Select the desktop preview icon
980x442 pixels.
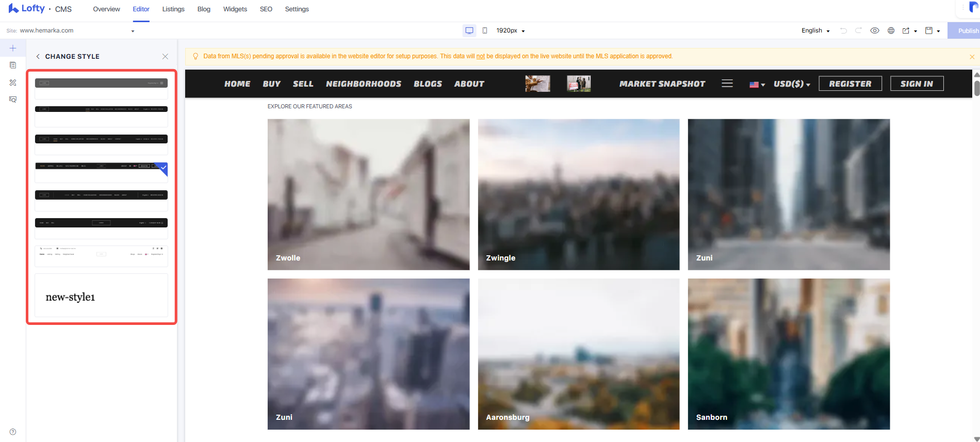(x=469, y=30)
